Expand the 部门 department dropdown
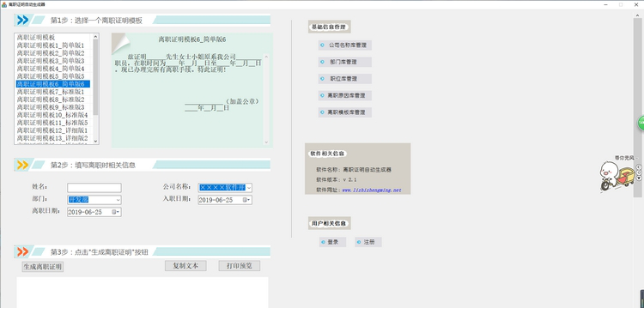Viewport: 644px width, 320px height. 118,200
